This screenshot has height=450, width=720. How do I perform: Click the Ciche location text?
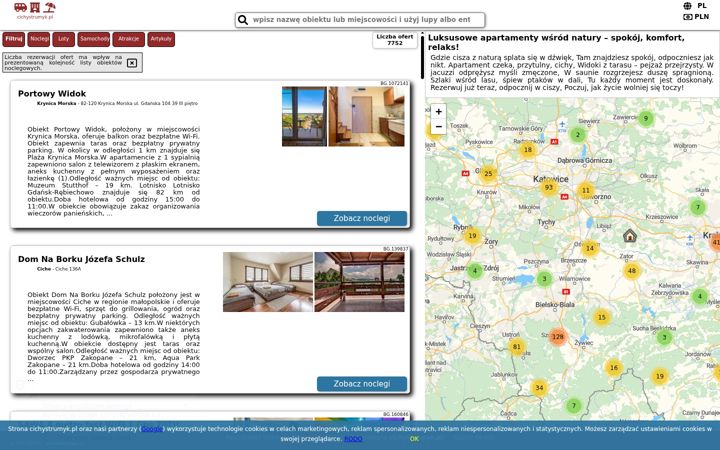pyautogui.click(x=44, y=269)
